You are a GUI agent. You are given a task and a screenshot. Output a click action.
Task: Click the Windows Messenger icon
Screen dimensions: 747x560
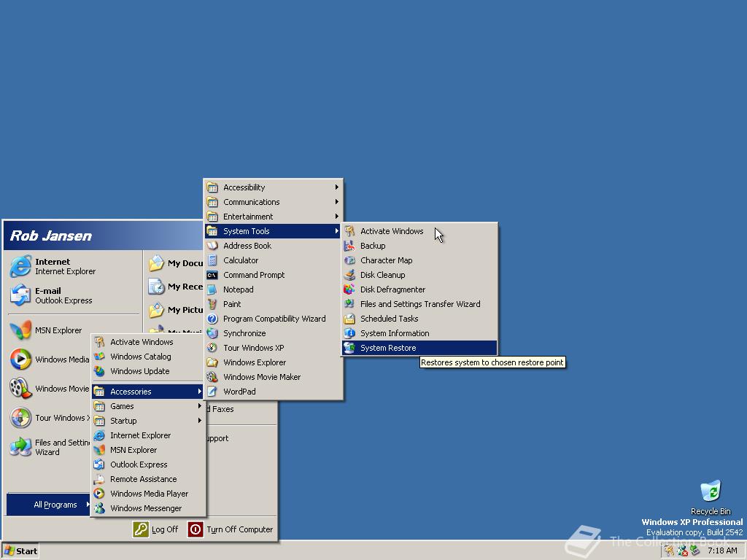pyautogui.click(x=99, y=508)
